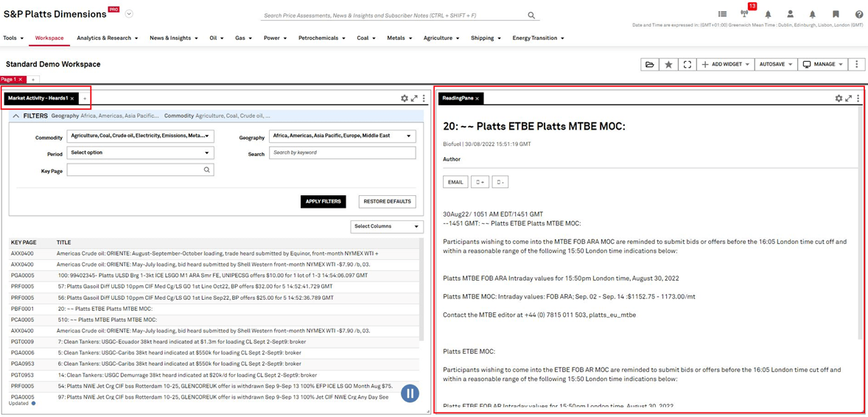Click the Restore Defaults button
Screen dimensions: 868x417
(388, 202)
